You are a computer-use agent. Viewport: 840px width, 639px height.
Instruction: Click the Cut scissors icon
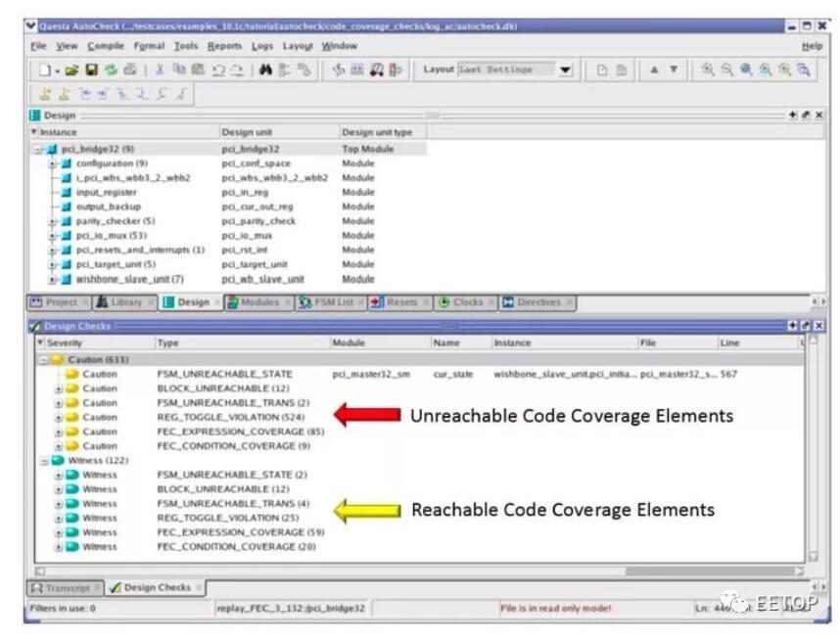click(x=159, y=70)
